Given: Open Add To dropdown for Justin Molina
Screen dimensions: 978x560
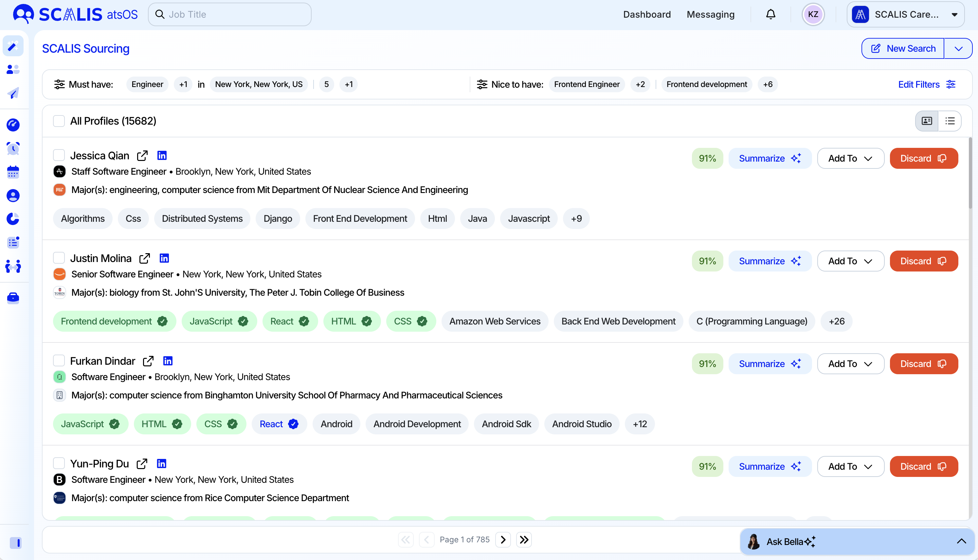Looking at the screenshot, I should click(850, 261).
